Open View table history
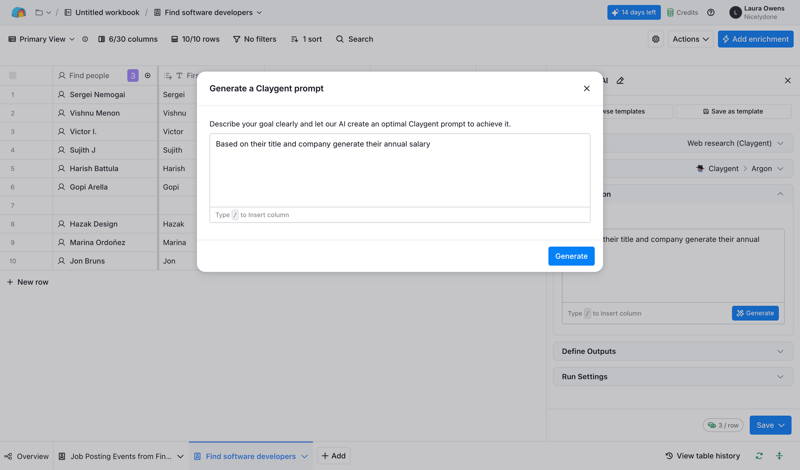The width and height of the screenshot is (800, 470). [703, 456]
